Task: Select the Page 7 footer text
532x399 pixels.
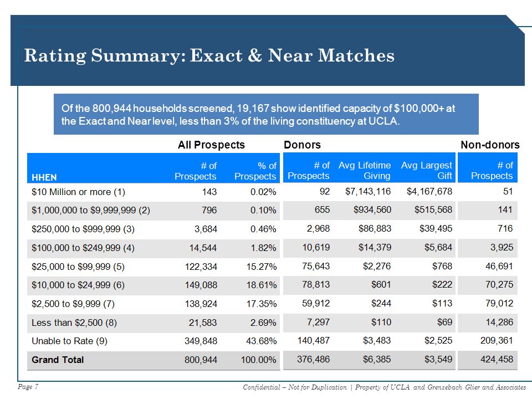Action: click(28, 387)
